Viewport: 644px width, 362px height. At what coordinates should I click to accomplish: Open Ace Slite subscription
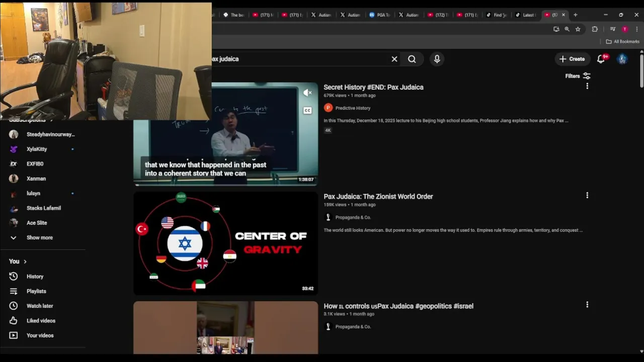[x=43, y=223]
